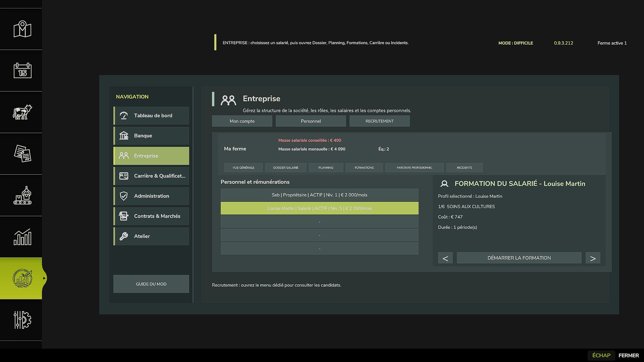Open the production chain factory icon

(x=22, y=195)
